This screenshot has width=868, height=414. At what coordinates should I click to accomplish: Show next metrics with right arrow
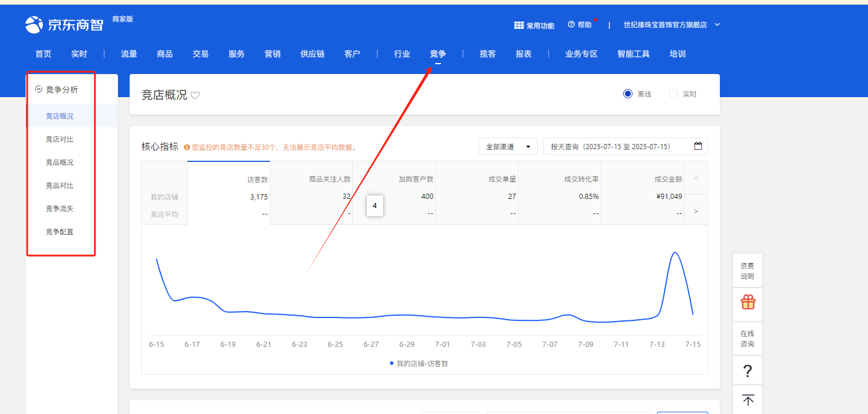click(696, 211)
